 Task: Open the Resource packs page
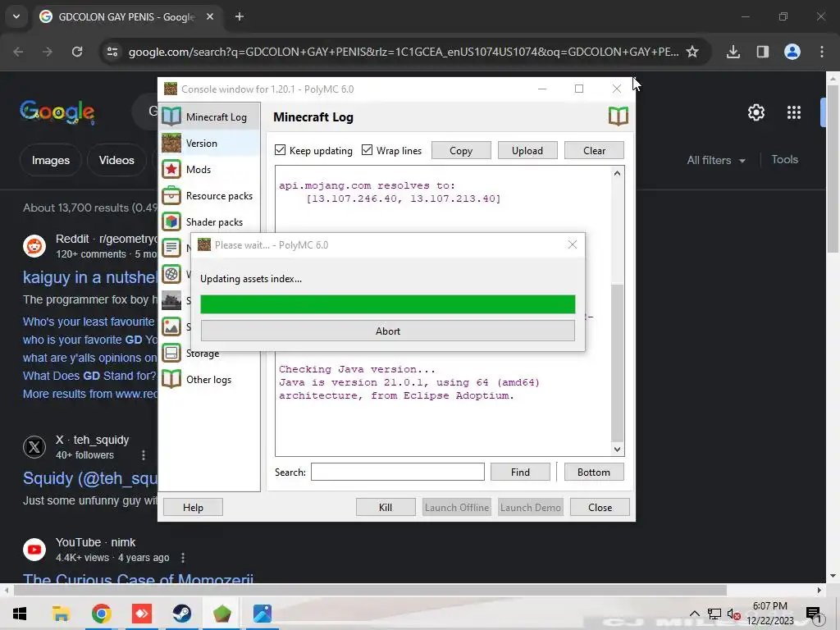(209, 195)
